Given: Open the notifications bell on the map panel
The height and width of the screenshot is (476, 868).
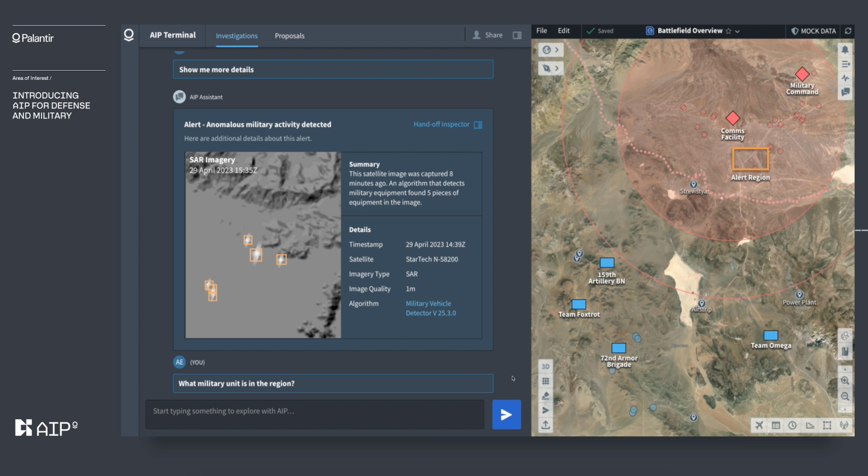Looking at the screenshot, I should pos(845,50).
